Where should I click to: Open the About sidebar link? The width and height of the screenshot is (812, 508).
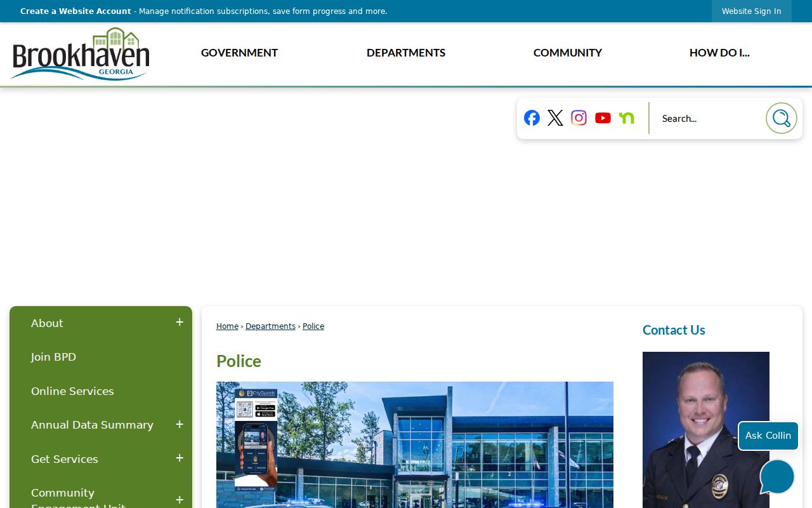(x=47, y=323)
